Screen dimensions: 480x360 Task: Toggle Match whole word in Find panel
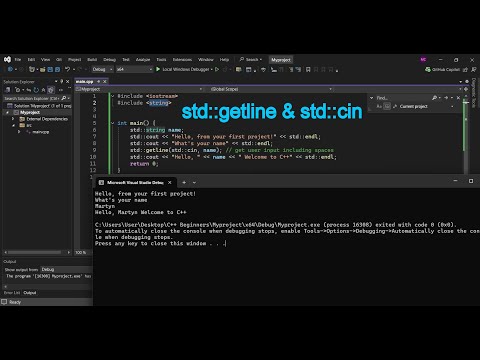point(387,106)
